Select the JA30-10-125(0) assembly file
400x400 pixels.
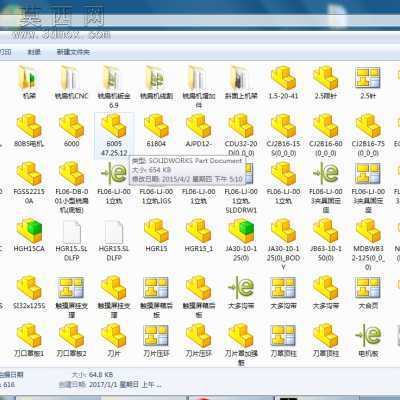click(x=241, y=239)
